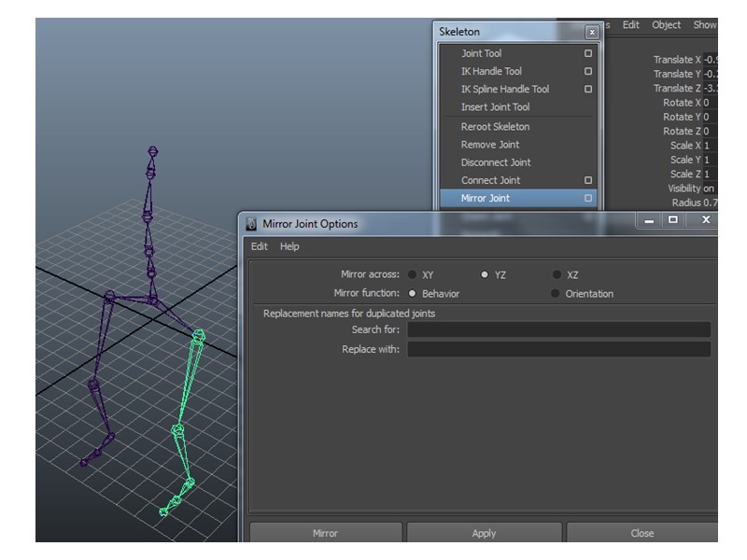Screen dimensions: 747x560
Task: Select Translate X channel label
Action: click(x=677, y=60)
